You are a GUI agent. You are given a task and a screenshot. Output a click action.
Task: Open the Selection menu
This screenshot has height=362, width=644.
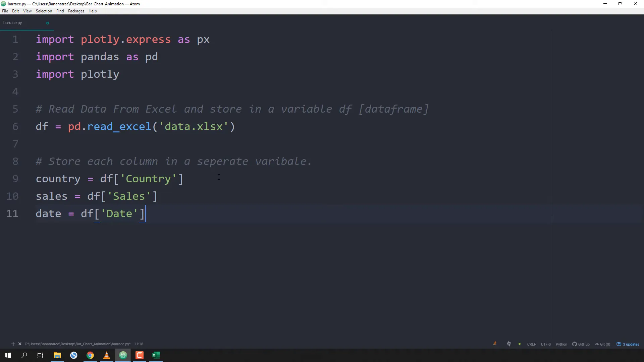coord(44,11)
